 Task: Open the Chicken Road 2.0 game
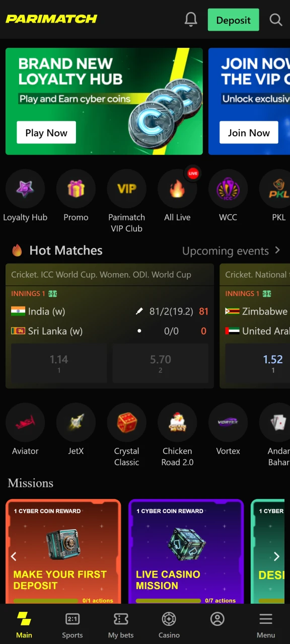(x=177, y=423)
